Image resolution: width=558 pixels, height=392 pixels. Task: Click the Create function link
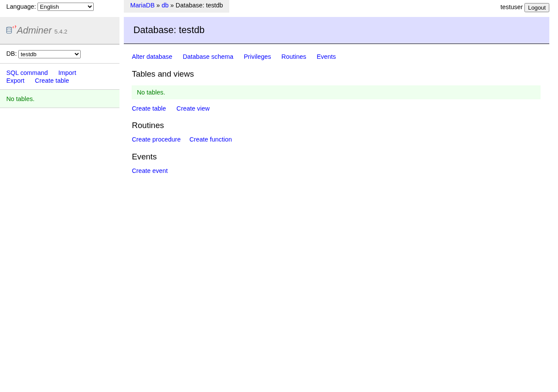211,139
